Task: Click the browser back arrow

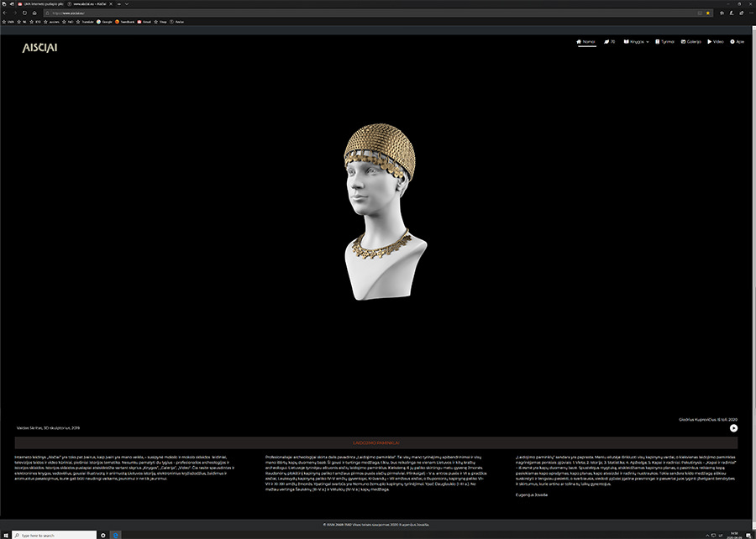Action: (x=6, y=13)
